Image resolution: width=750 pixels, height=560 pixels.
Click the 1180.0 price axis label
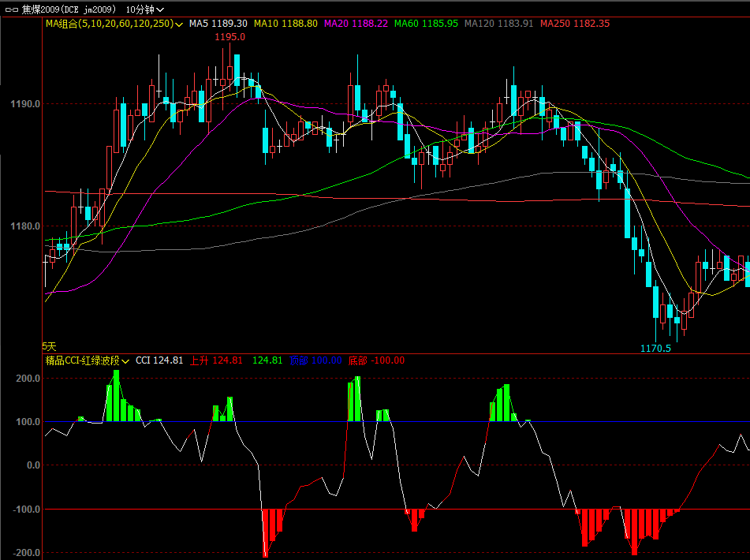tap(25, 226)
